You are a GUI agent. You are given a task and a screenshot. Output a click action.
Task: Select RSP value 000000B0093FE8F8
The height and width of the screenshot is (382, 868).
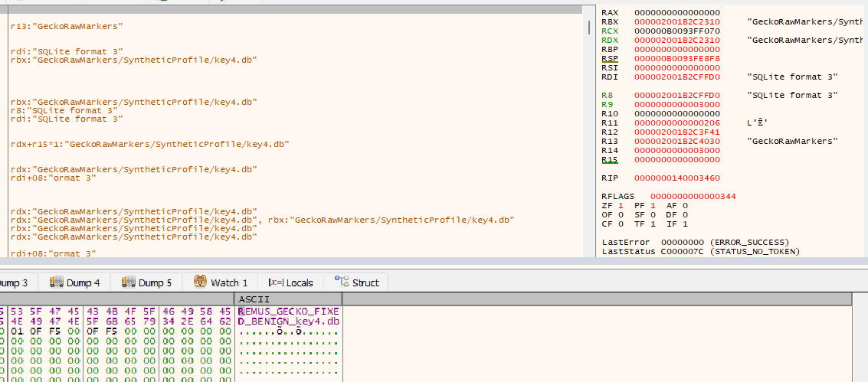click(x=677, y=58)
